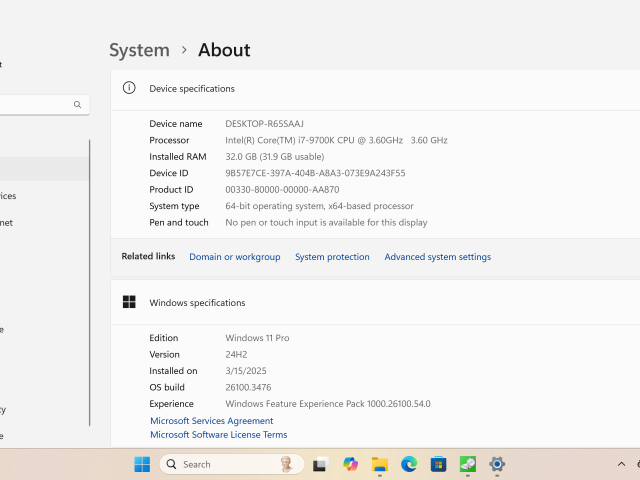Click the Settings sidebar scrollbar

[x=89, y=283]
